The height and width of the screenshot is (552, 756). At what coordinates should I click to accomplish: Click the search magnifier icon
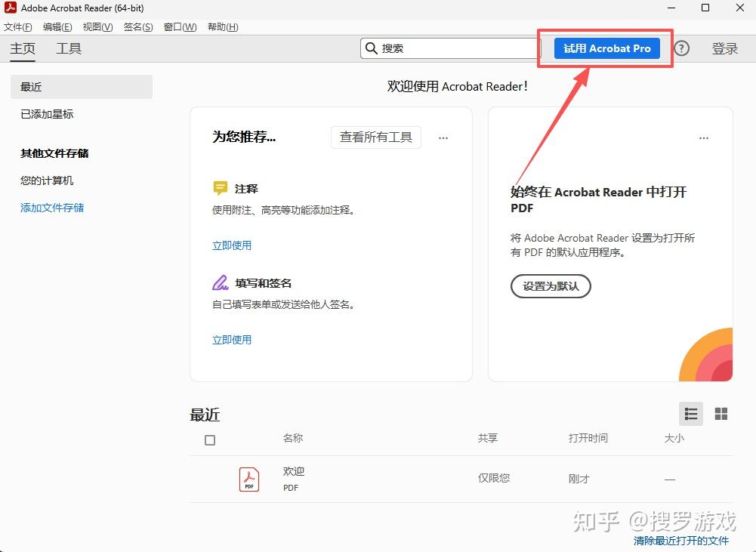[371, 48]
